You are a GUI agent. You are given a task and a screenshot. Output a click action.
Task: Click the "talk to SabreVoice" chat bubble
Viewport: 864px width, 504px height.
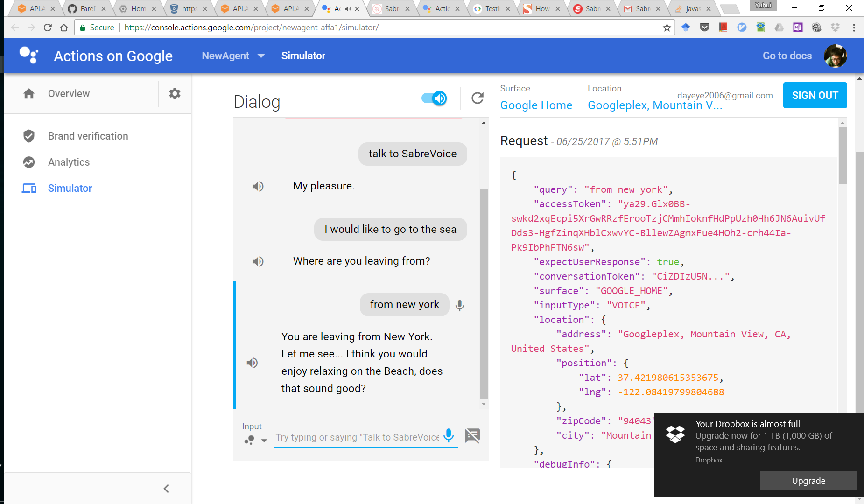[413, 154]
